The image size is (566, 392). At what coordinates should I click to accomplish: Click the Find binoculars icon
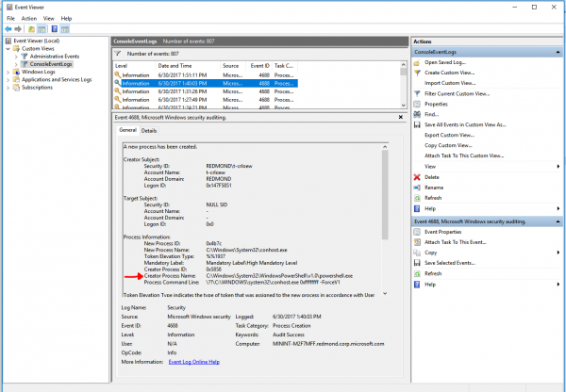pos(417,114)
